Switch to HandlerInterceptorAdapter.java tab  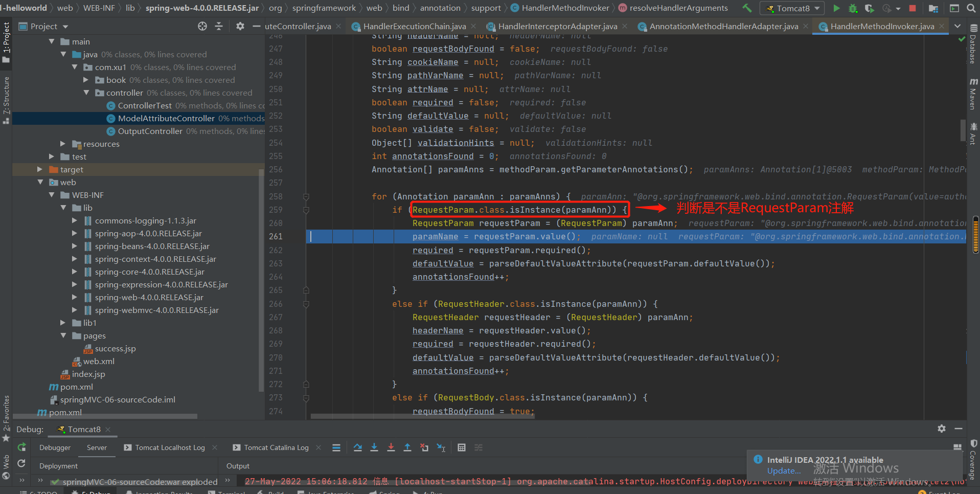557,26
